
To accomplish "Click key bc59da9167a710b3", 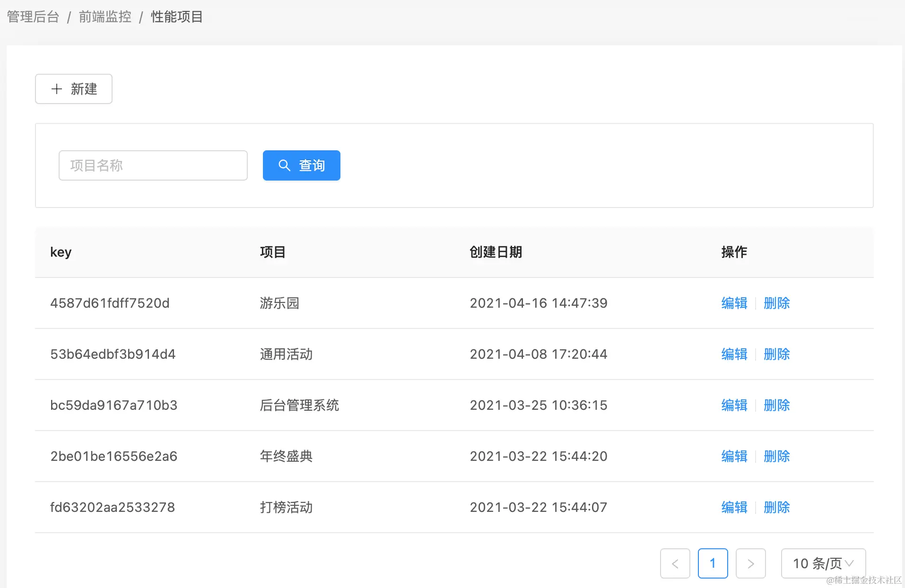I will pyautogui.click(x=114, y=405).
